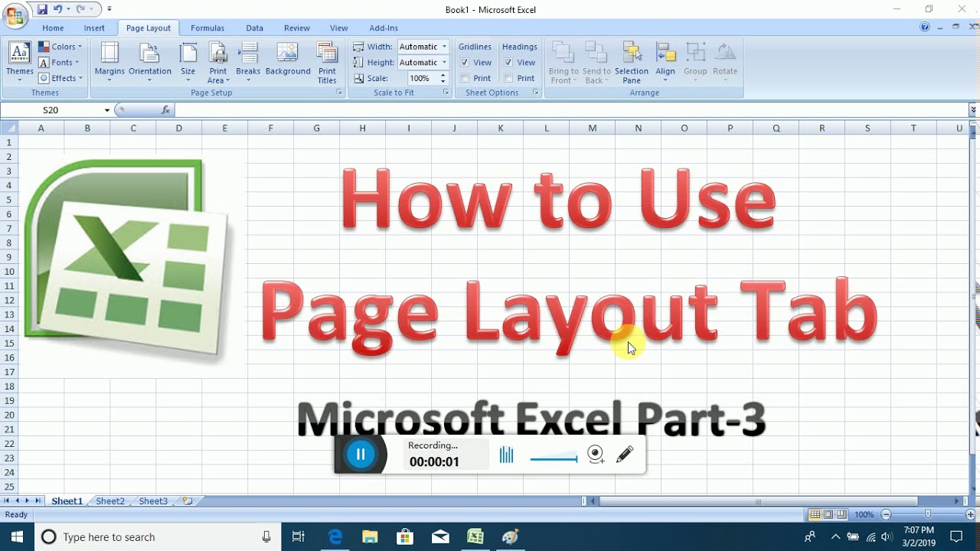Switch to the Insert ribbon tab
980x551 pixels.
coord(94,28)
